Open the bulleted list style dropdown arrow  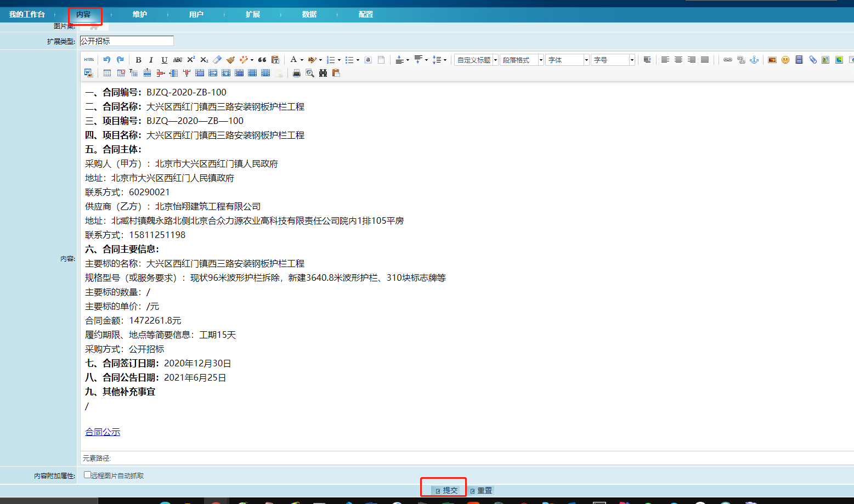click(x=358, y=60)
